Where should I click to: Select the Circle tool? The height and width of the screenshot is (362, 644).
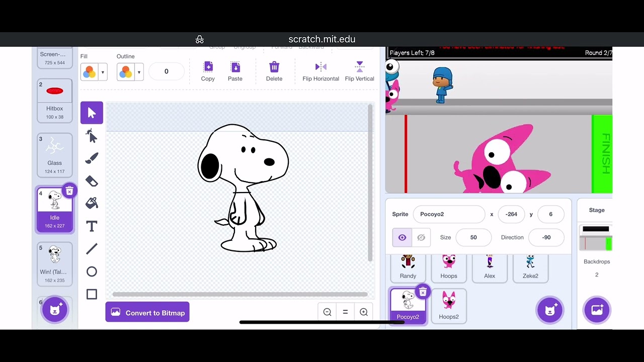point(92,271)
